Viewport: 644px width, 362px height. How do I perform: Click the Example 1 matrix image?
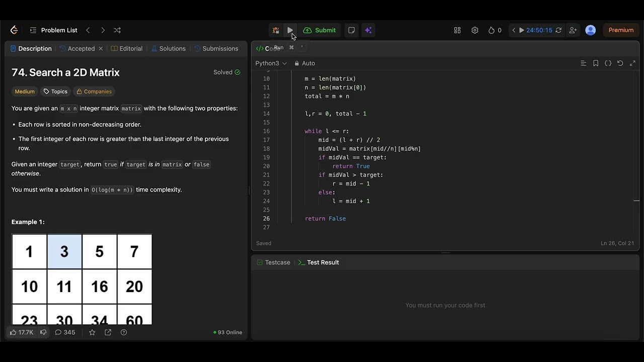coord(82,280)
